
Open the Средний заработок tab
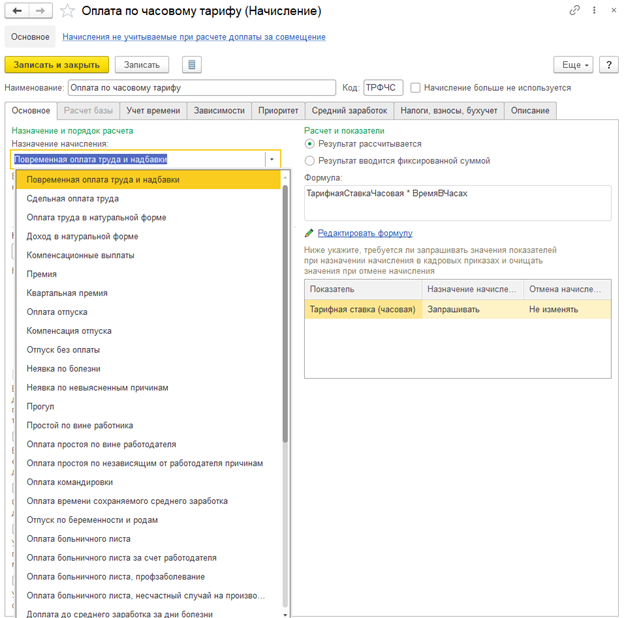click(x=349, y=111)
